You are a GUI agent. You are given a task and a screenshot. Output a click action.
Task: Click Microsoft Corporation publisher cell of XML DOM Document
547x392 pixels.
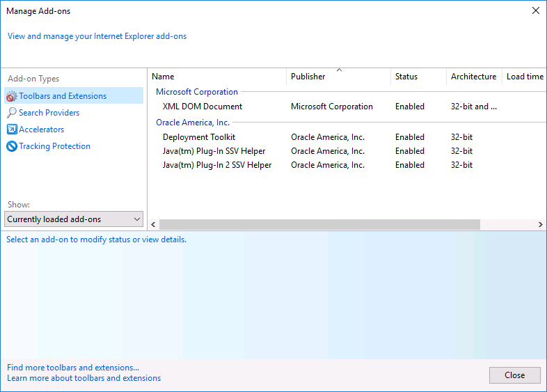[332, 107]
